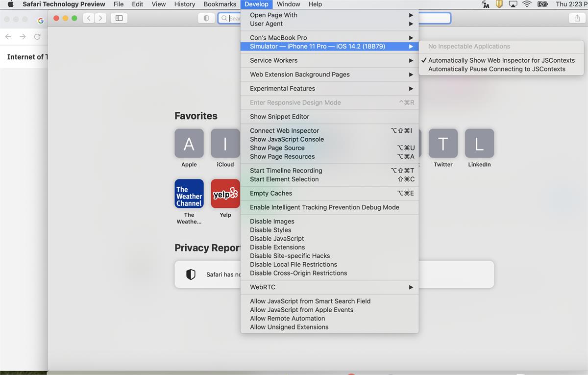
Task: Open the Twitter favorite tile
Action: [x=443, y=144]
